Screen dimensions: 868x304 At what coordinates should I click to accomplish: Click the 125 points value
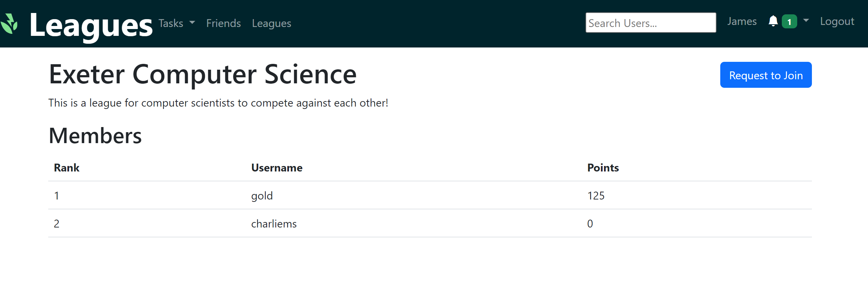pyautogui.click(x=596, y=196)
